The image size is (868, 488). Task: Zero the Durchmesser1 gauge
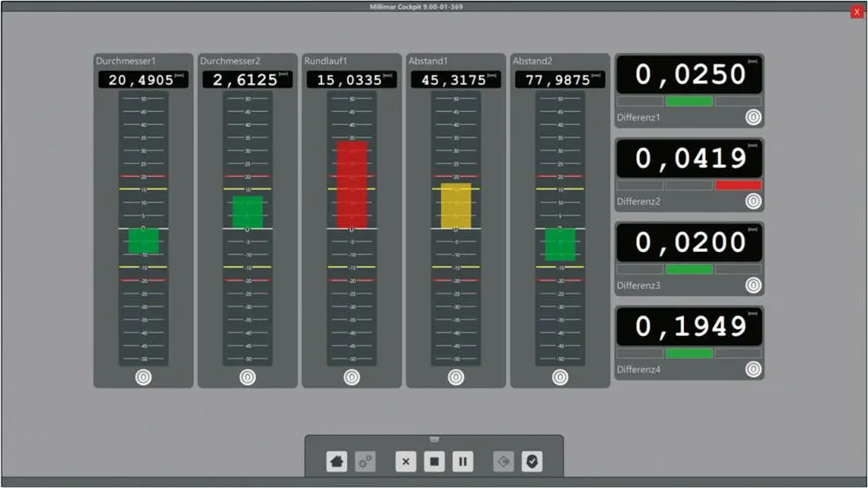point(143,378)
